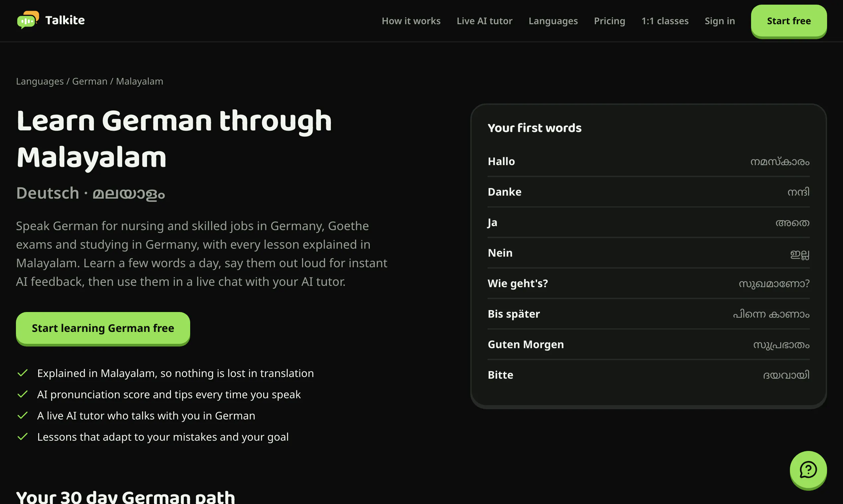Click the Talkite brand name

(x=65, y=20)
